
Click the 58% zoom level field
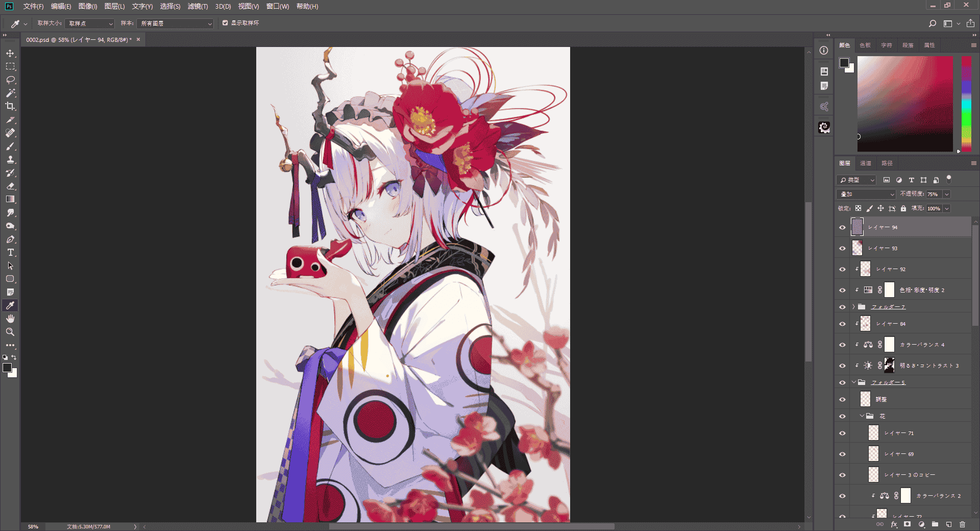click(34, 526)
